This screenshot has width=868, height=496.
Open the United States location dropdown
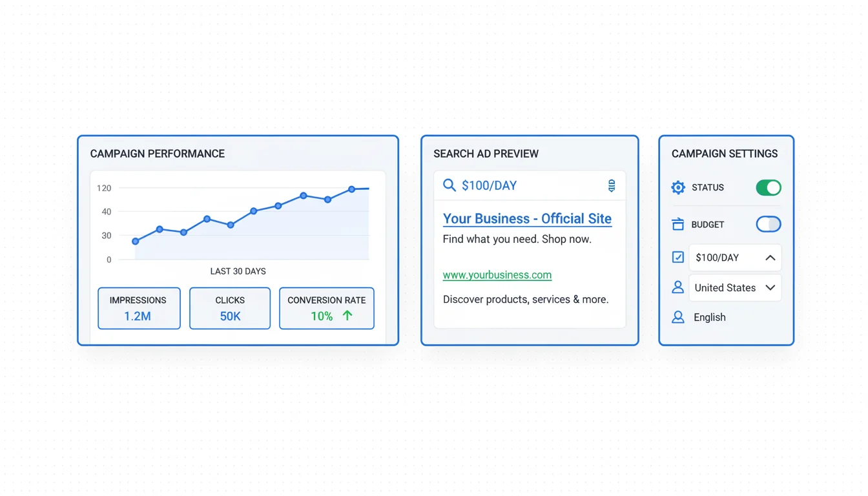(734, 288)
